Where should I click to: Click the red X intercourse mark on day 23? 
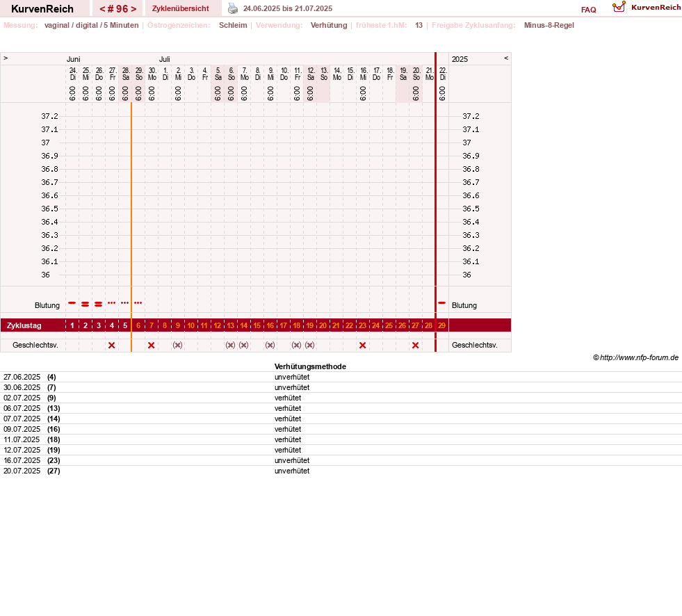coord(363,345)
